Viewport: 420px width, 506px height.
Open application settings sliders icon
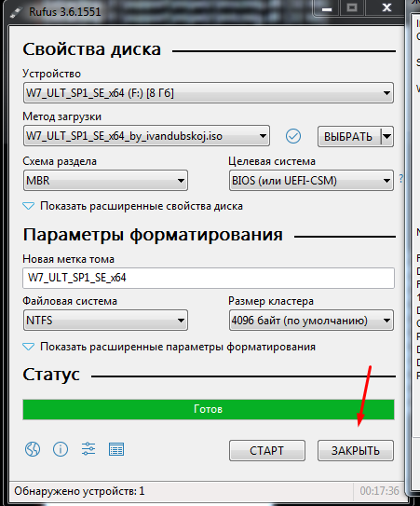88,449
